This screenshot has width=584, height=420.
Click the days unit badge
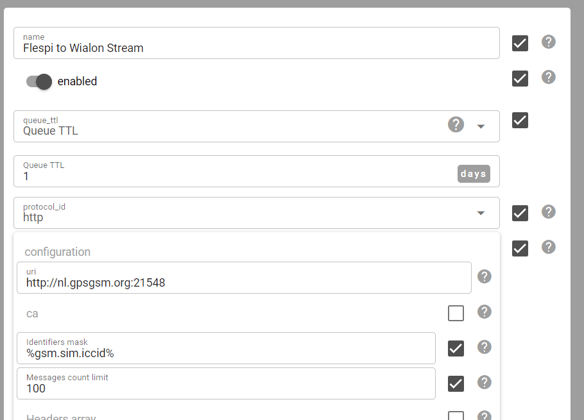coord(474,174)
